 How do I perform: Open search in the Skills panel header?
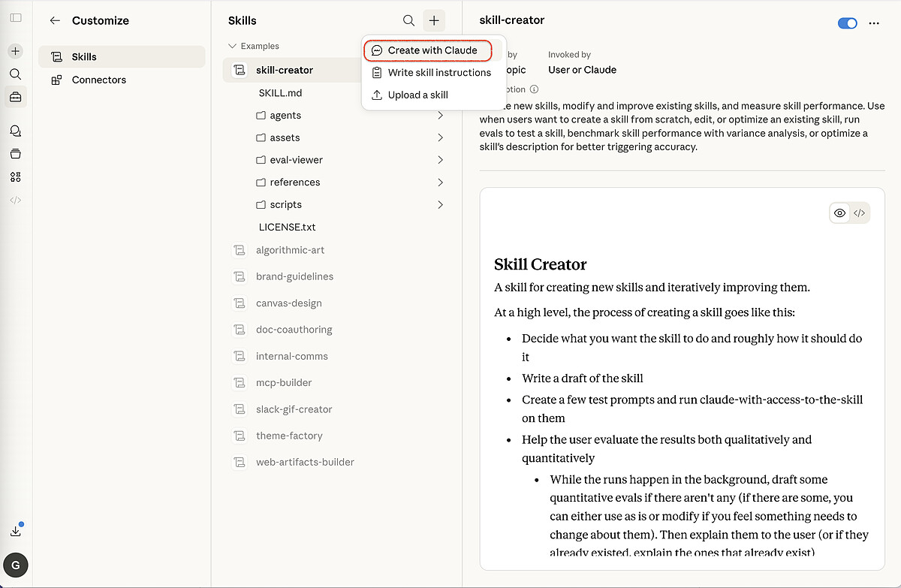408,21
